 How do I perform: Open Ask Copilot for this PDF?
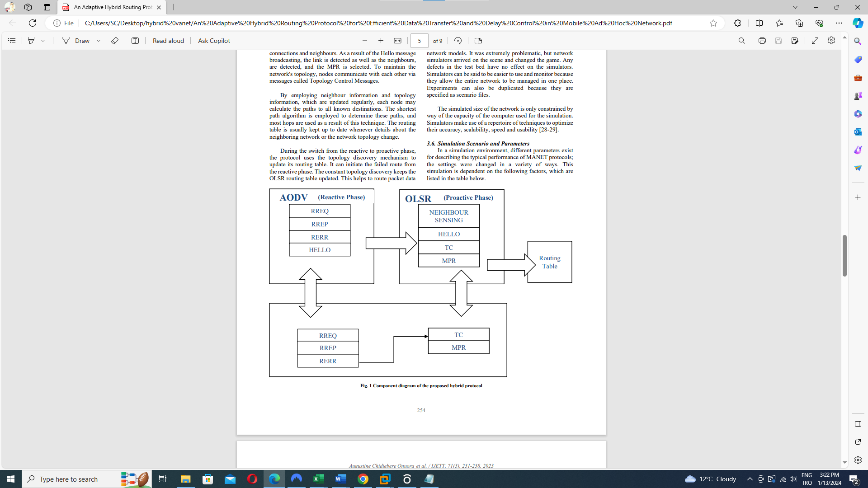tap(213, 41)
